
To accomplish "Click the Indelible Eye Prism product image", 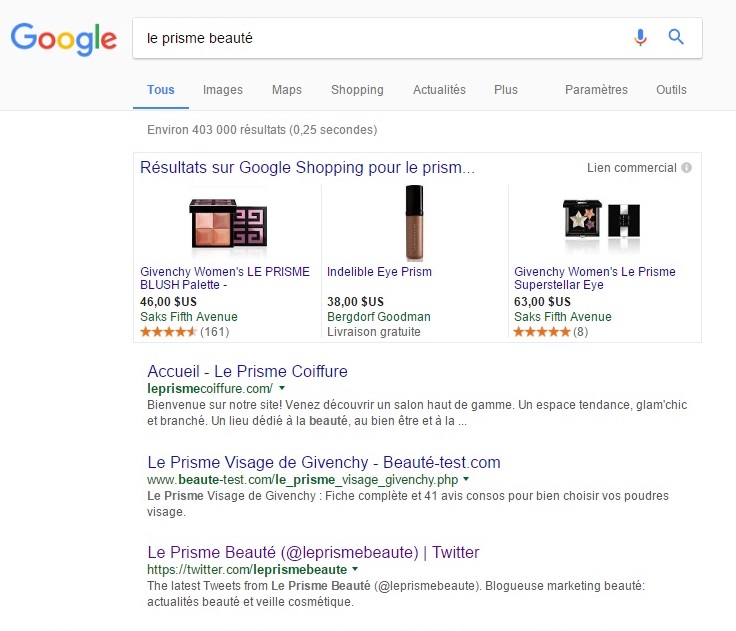I will tap(414, 223).
